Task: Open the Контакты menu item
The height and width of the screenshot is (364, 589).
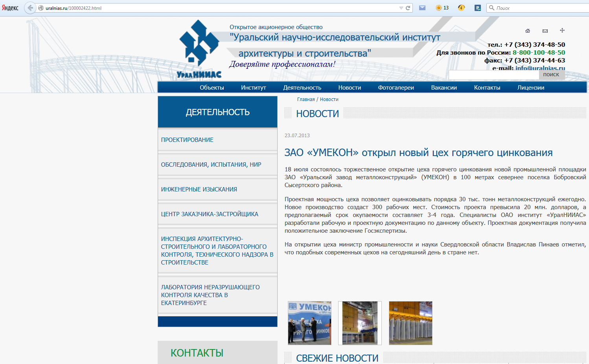Action: pyautogui.click(x=487, y=88)
